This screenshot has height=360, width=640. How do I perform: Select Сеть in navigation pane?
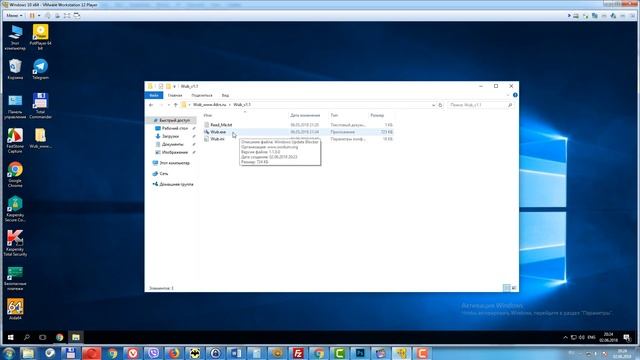click(x=164, y=173)
